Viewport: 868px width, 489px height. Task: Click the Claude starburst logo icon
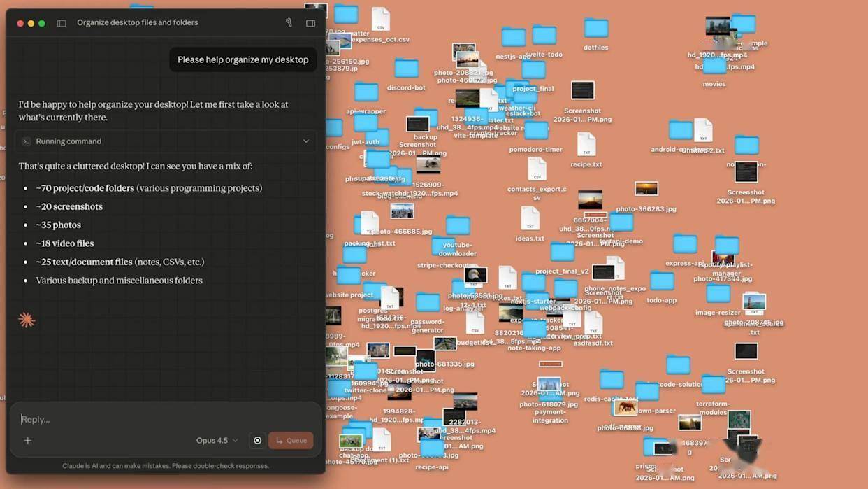[x=27, y=320]
